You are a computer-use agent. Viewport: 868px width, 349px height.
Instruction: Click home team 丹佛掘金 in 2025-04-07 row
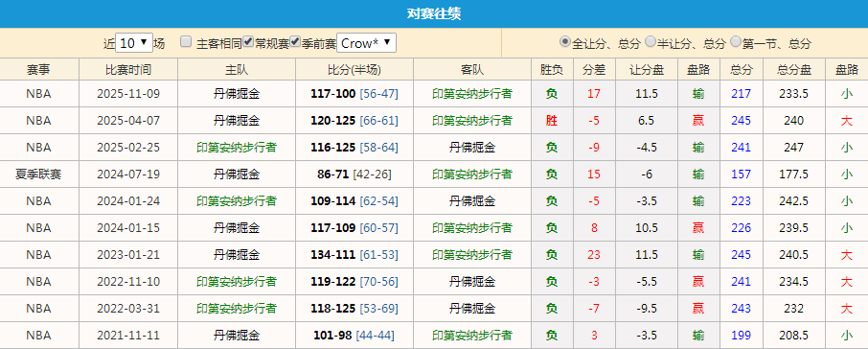tap(237, 121)
